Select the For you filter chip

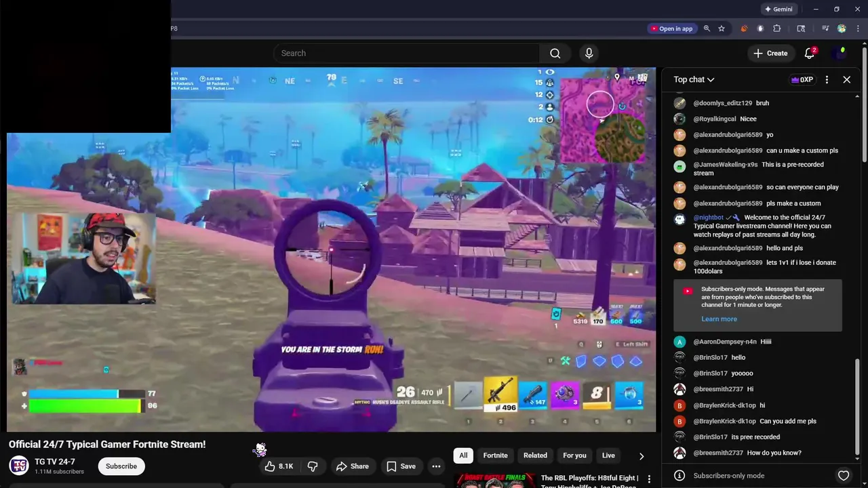(x=574, y=455)
